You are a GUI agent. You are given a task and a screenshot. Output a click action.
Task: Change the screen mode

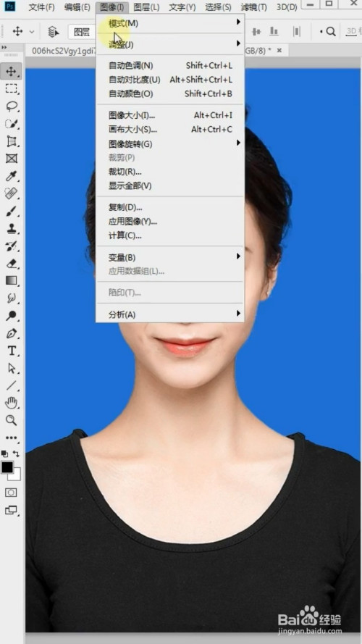tap(11, 511)
